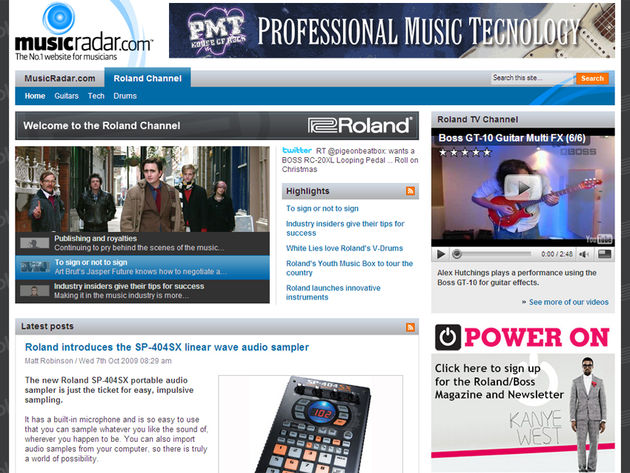630x473 pixels.
Task: Open See more of our videos link
Action: [x=569, y=302]
